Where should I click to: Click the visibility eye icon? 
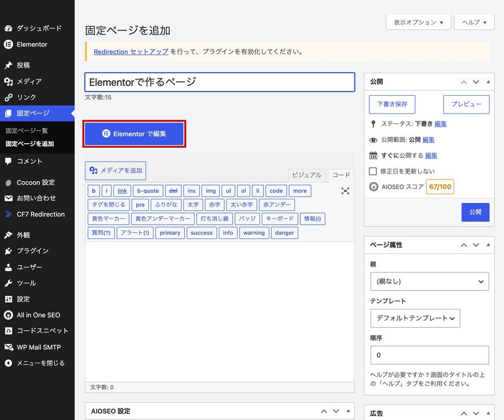[x=373, y=140]
